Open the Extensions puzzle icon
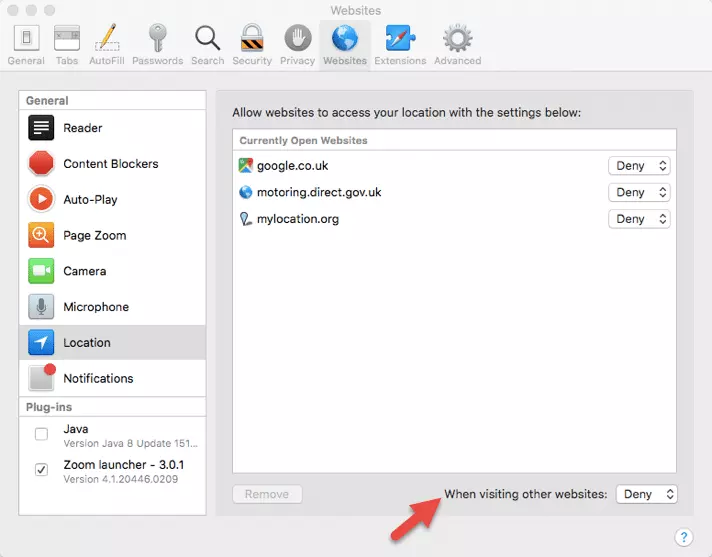 pyautogui.click(x=400, y=40)
